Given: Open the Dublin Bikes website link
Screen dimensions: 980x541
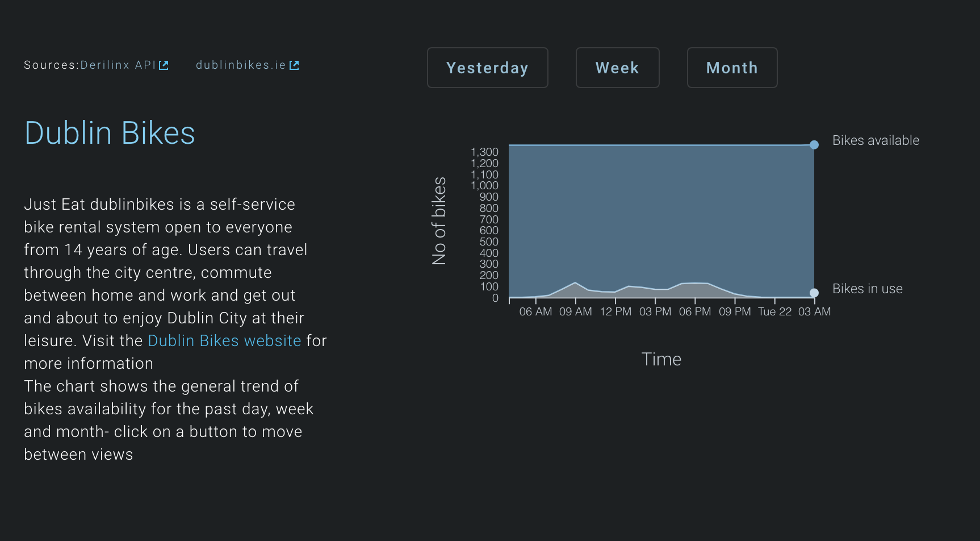Looking at the screenshot, I should tap(224, 340).
